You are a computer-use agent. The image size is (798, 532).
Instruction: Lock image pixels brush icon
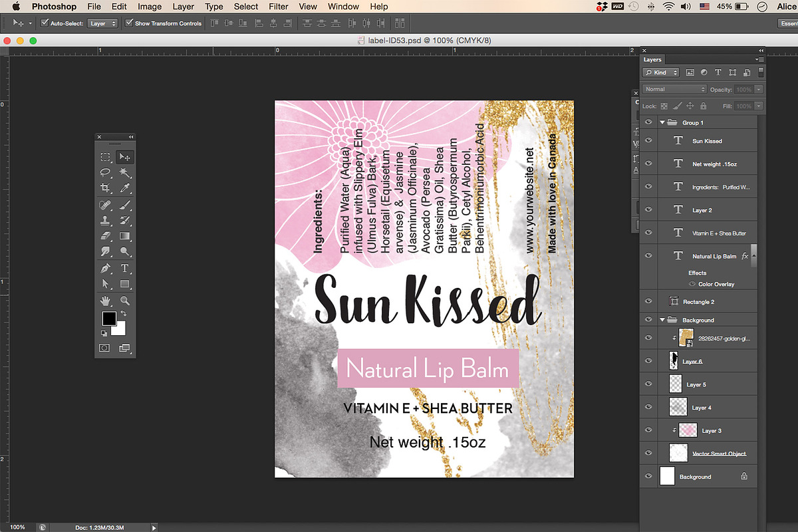tap(678, 106)
